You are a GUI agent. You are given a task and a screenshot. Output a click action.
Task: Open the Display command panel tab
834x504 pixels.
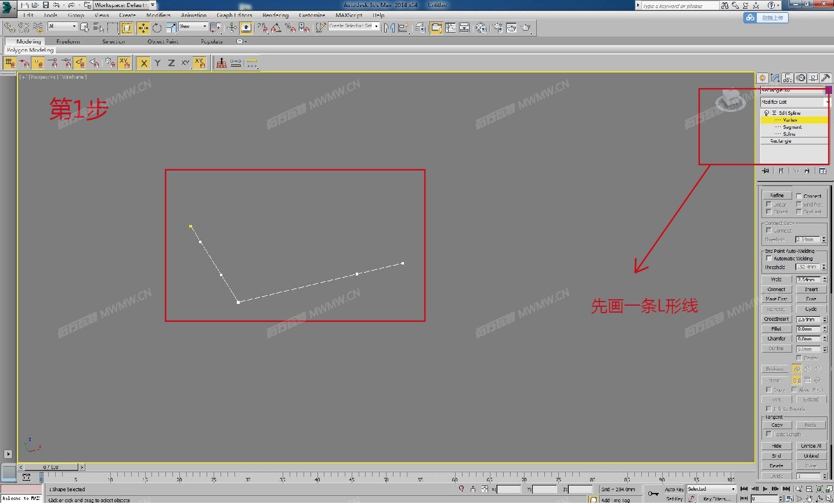(813, 78)
